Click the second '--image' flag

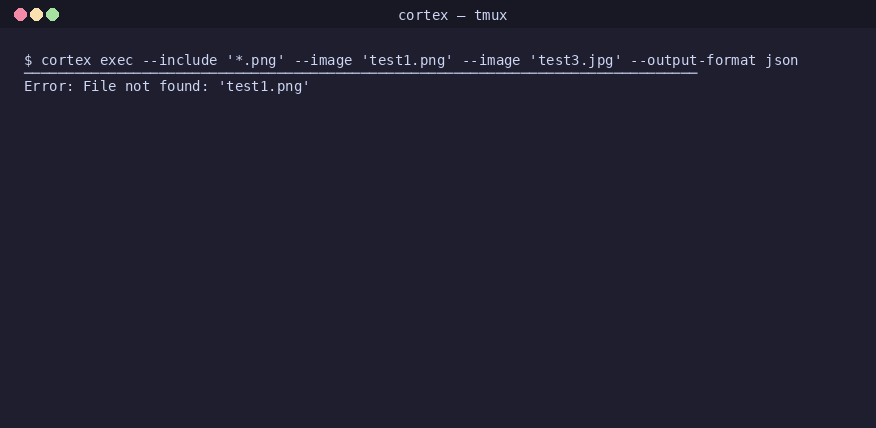point(490,60)
